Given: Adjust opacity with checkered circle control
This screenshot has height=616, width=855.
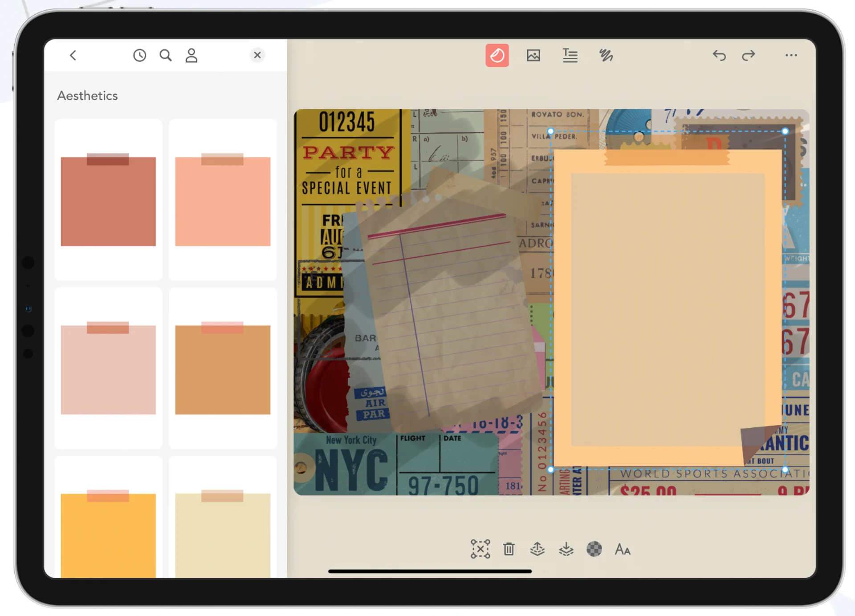Looking at the screenshot, I should [x=594, y=549].
